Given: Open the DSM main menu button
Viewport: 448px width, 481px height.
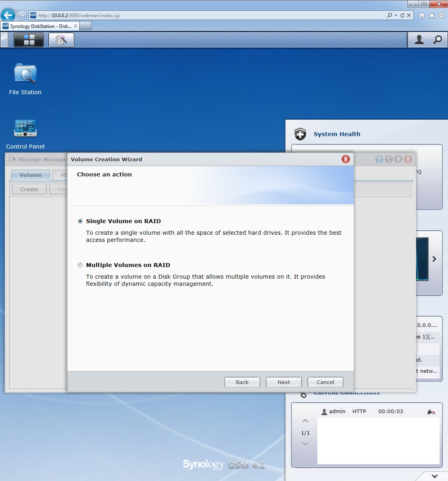Looking at the screenshot, I should (29, 40).
